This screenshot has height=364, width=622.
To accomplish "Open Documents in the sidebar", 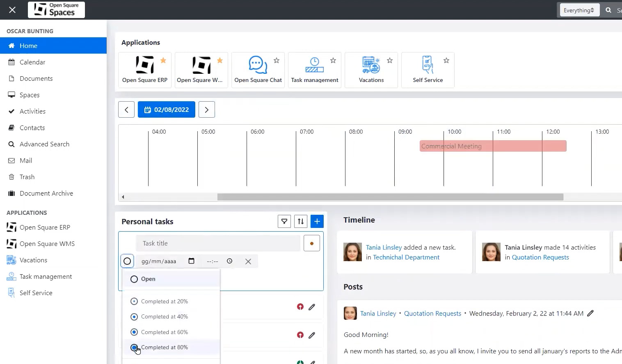I will pyautogui.click(x=53, y=78).
